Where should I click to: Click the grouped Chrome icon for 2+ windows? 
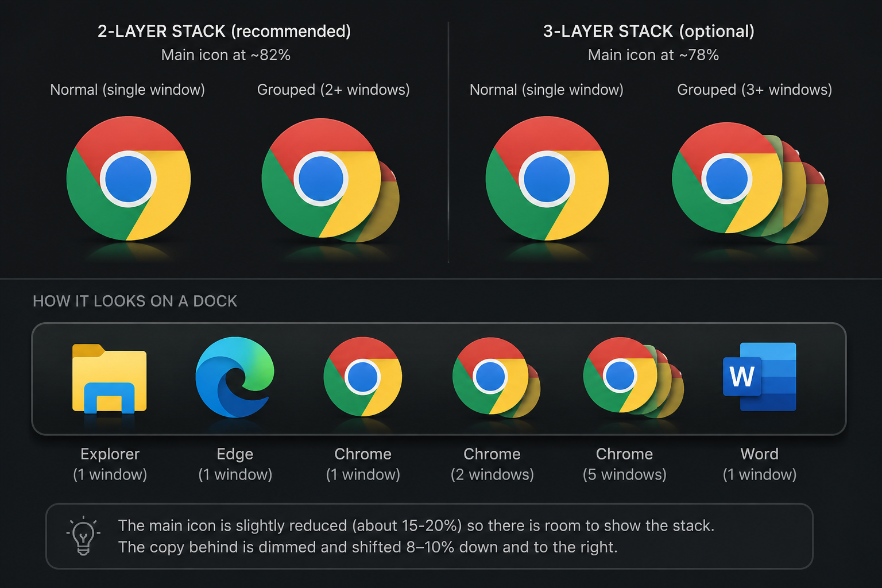(x=330, y=180)
